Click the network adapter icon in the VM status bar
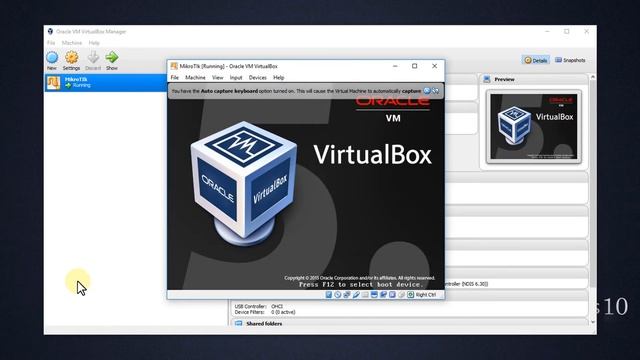The height and width of the screenshot is (360, 640). [347, 294]
